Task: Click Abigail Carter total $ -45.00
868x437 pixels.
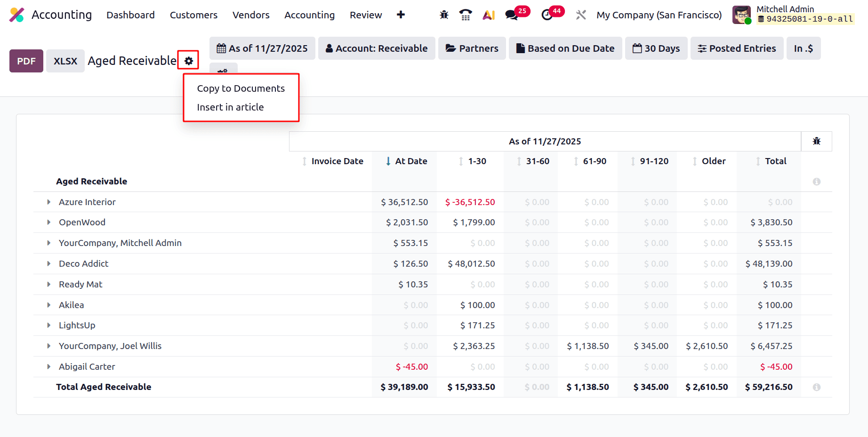Action: (x=776, y=367)
